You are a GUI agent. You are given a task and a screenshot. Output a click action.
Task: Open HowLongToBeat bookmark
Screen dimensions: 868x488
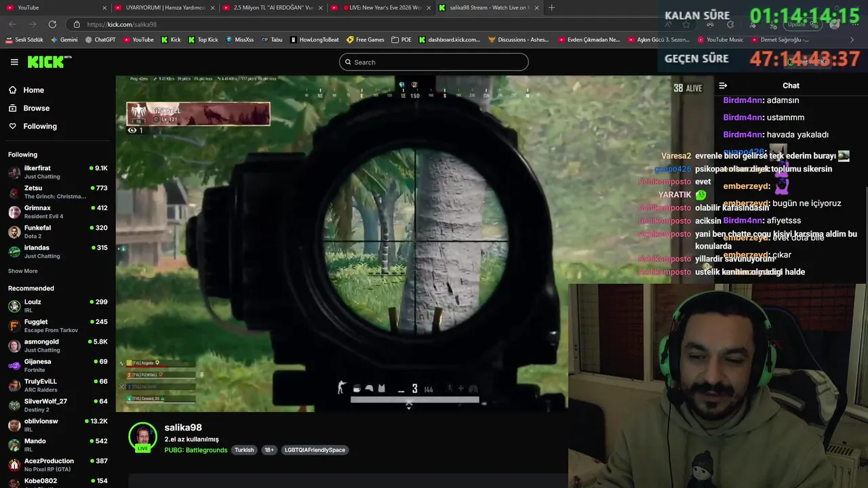pyautogui.click(x=315, y=40)
